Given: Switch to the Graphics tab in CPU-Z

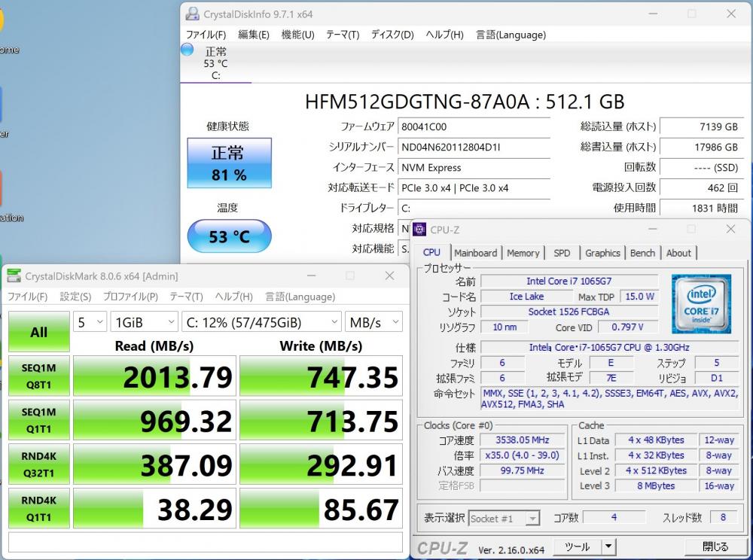Looking at the screenshot, I should [602, 253].
